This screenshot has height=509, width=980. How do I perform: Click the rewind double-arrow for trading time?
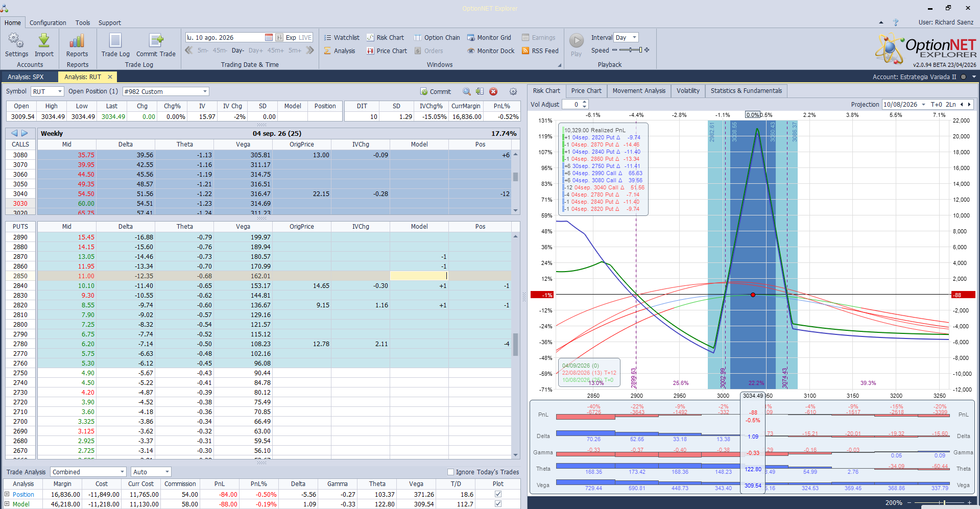tap(189, 50)
